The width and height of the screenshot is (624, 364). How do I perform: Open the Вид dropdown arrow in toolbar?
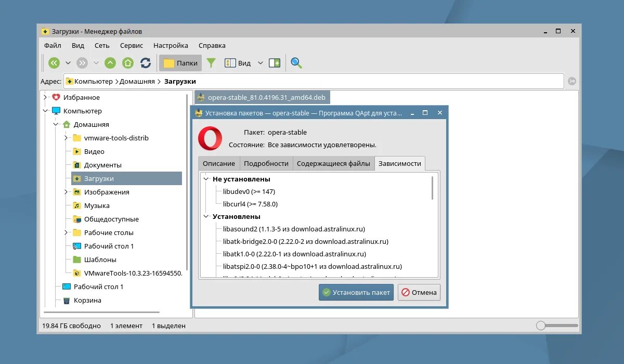pos(261,63)
